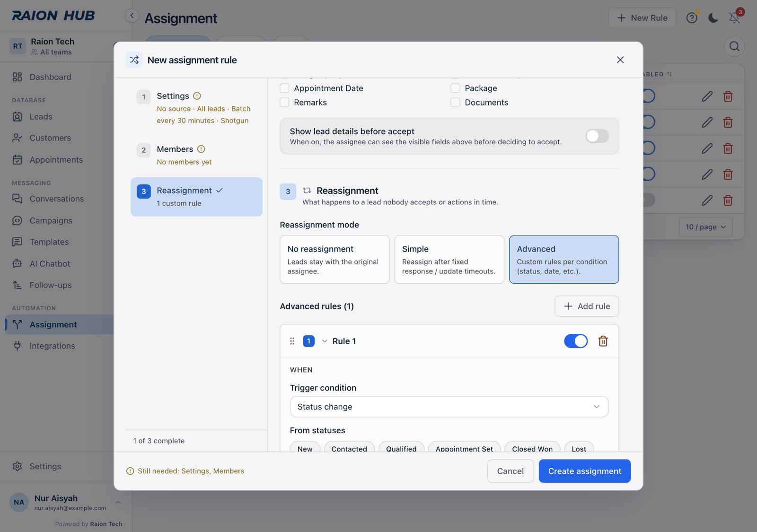Open step 2 Members in wizard
757x532 pixels.
(197, 155)
